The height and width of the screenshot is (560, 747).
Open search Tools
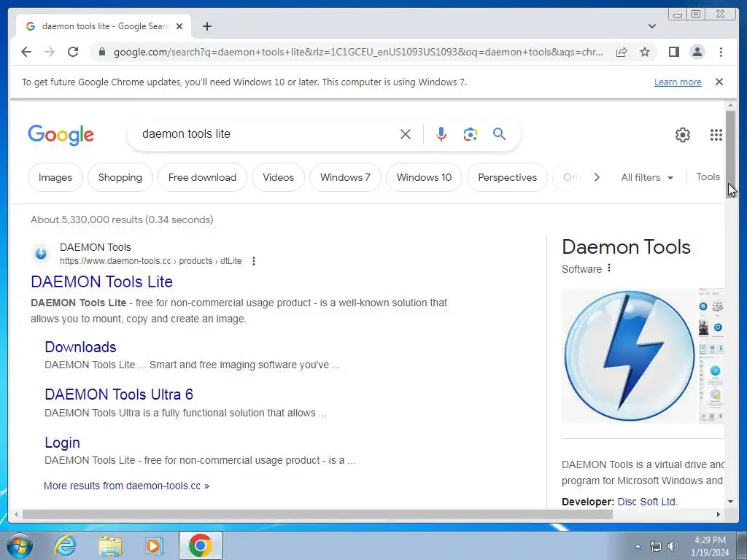pyautogui.click(x=708, y=176)
